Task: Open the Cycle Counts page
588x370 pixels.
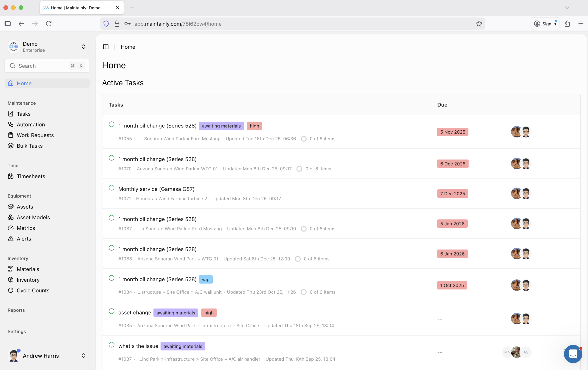Action: 33,290
